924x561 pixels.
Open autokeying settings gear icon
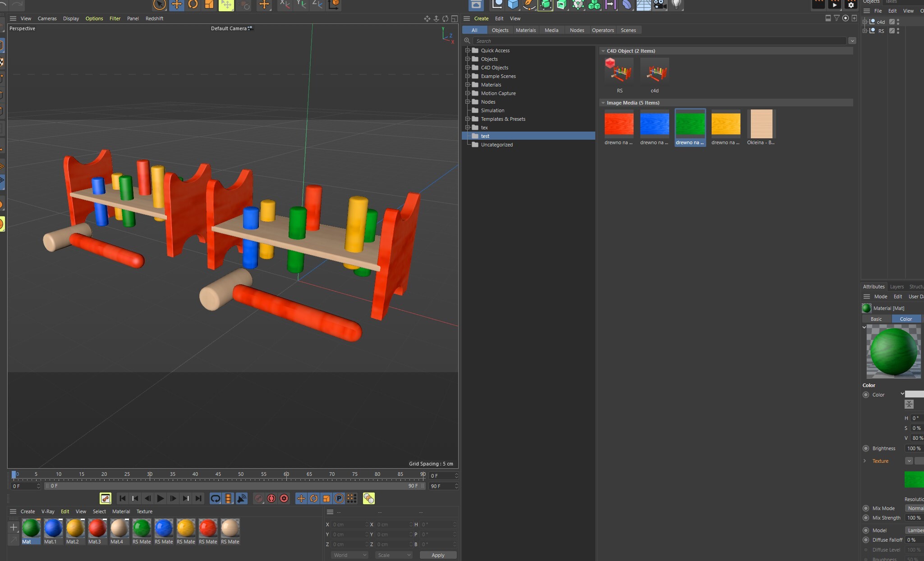click(284, 498)
